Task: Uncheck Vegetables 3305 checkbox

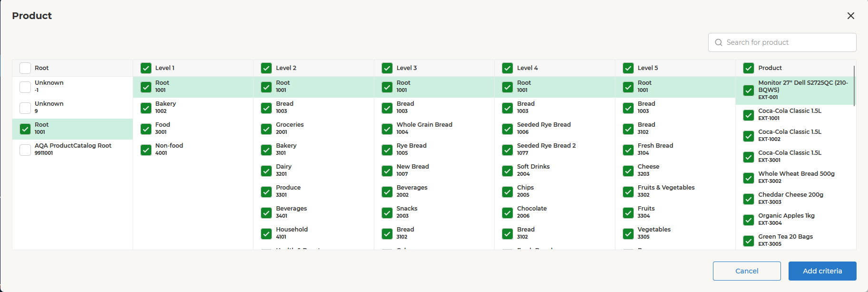Action: (628, 234)
